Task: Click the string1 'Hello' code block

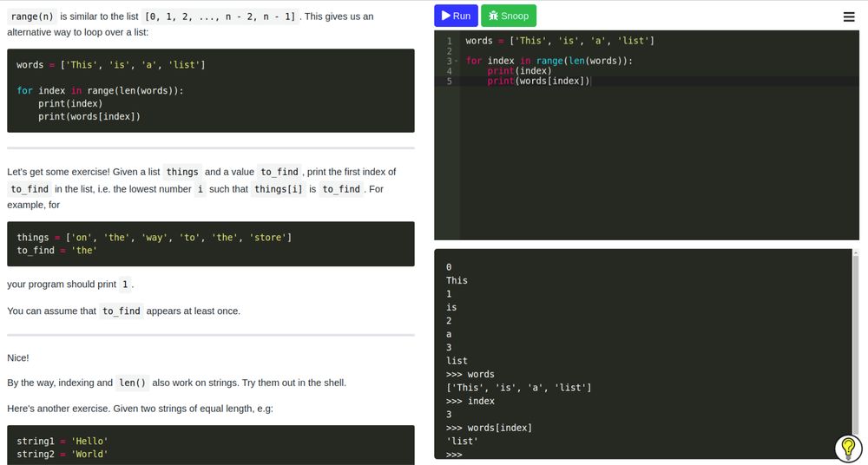Action: (210, 446)
